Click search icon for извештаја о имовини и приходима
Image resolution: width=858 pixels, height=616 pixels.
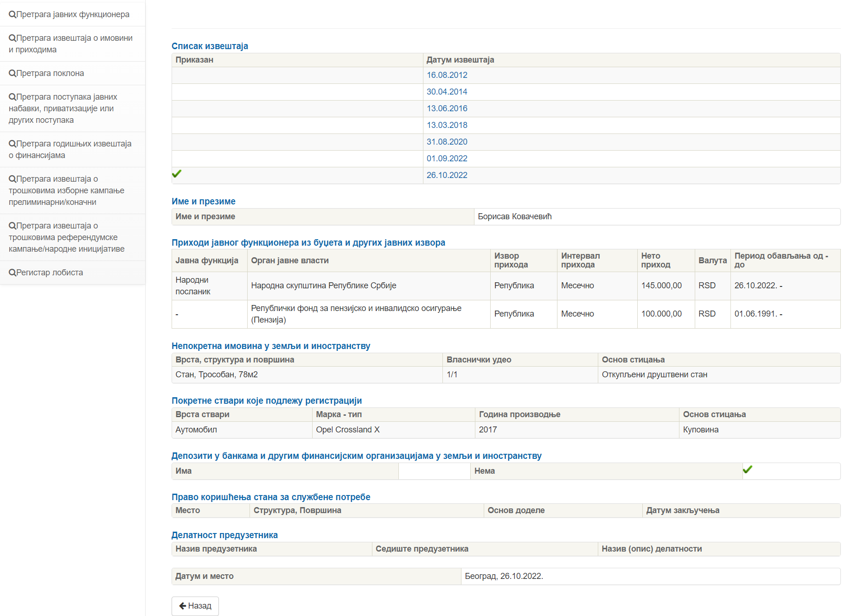pyautogui.click(x=12, y=38)
